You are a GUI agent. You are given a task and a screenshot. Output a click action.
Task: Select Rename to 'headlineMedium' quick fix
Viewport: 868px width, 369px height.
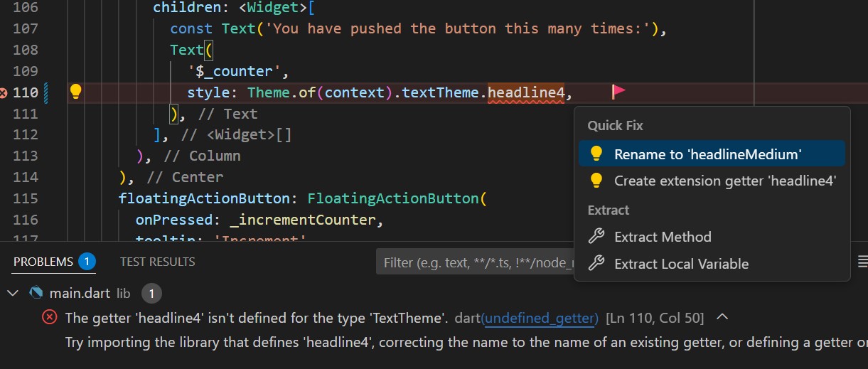pos(712,154)
